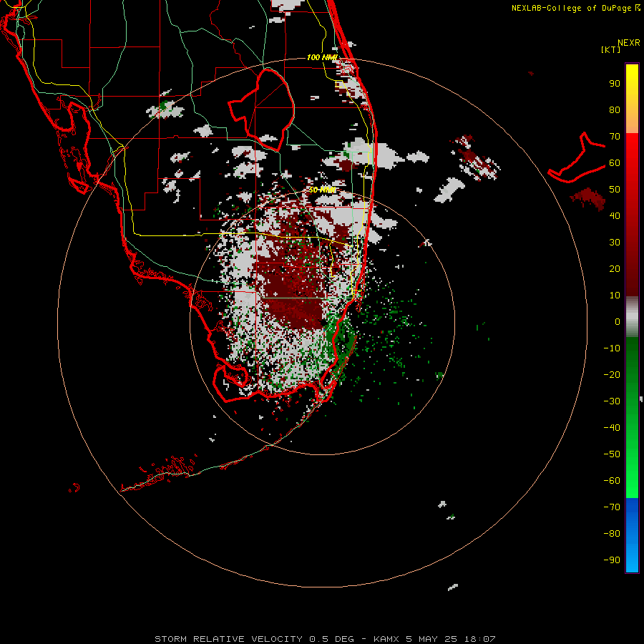Click the -50 scale value
The width and height of the screenshot is (644, 644).
(612, 454)
